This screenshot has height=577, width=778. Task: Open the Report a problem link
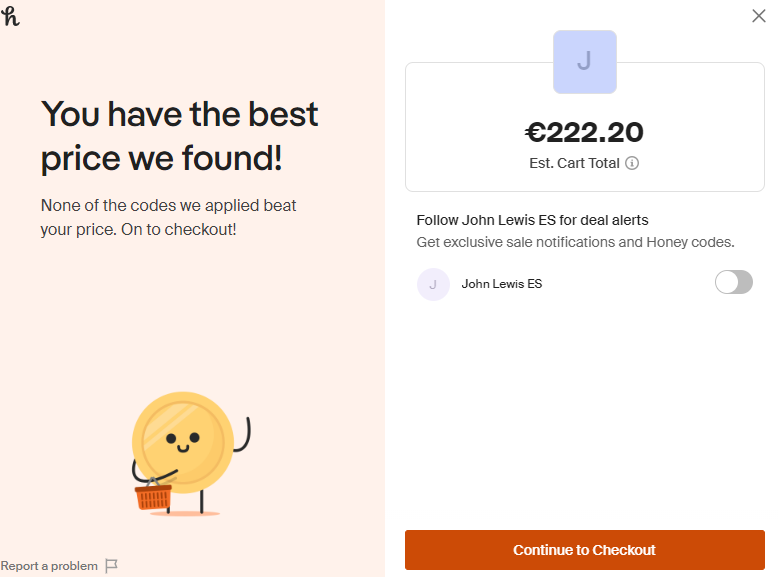[x=49, y=566]
